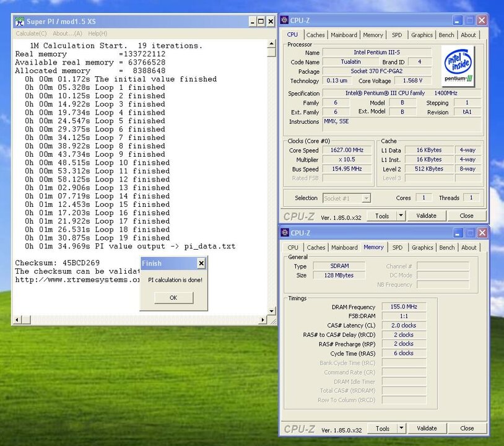Click Close button in upper CPU-Z
The height and width of the screenshot is (446, 504).
466,216
